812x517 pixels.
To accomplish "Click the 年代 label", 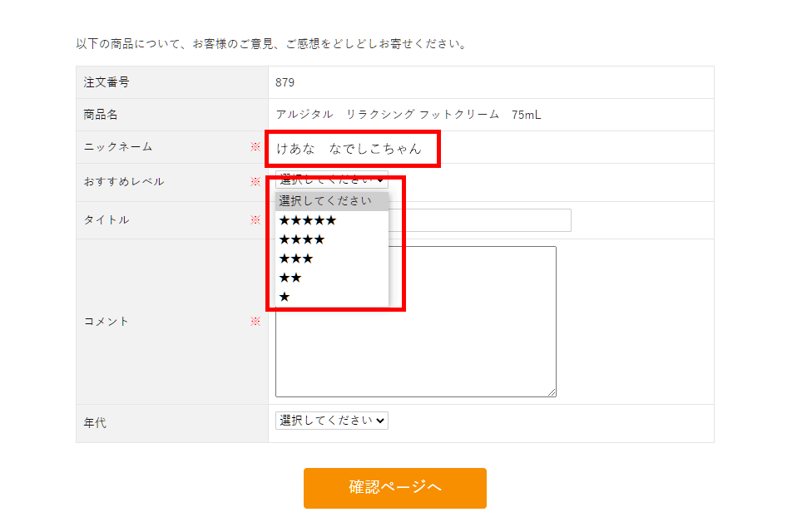I will point(95,423).
